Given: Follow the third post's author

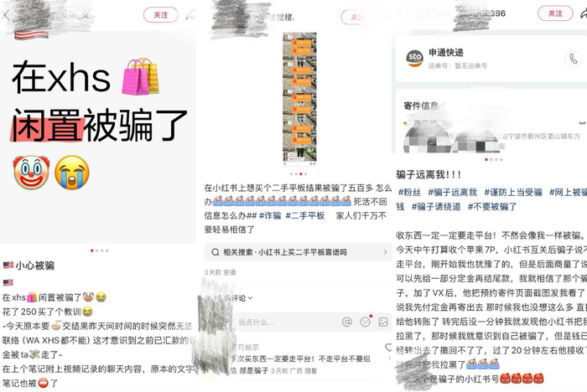Looking at the screenshot, I should pos(555,13).
